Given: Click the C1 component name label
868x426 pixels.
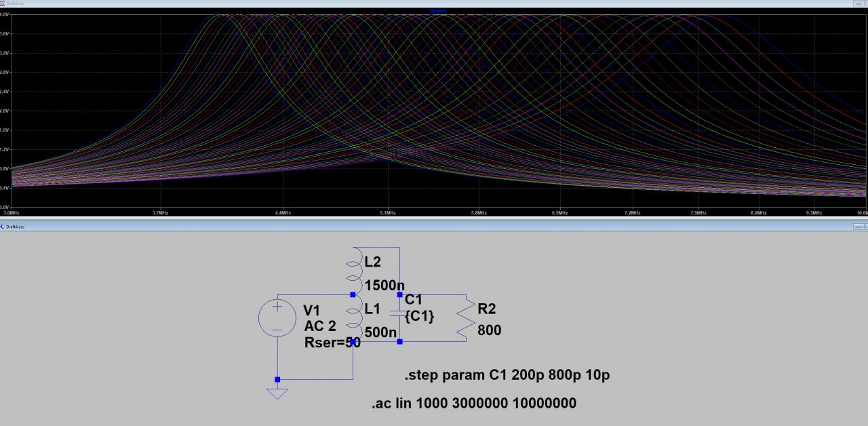Looking at the screenshot, I should [x=414, y=299].
